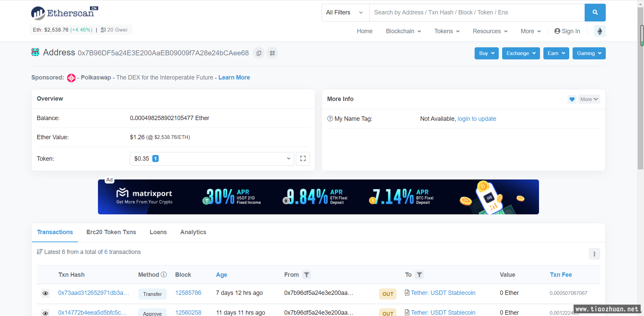Filter transactions by From address
Image resolution: width=644 pixels, height=316 pixels.
(x=307, y=275)
